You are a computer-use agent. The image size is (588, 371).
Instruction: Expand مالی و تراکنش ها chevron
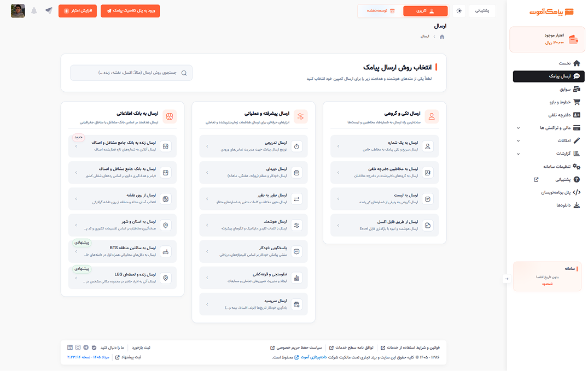pyautogui.click(x=518, y=128)
